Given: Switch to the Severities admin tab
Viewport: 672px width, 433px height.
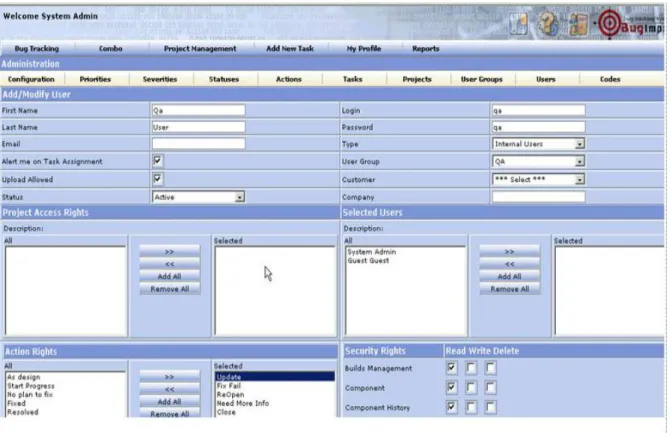Looking at the screenshot, I should point(160,79).
